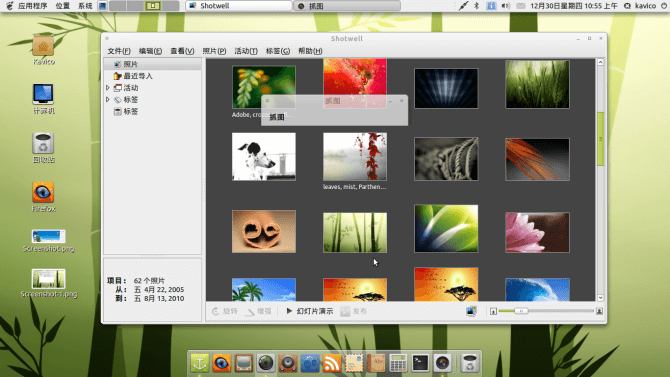Switch to Shotwell in the taskbar
The height and width of the screenshot is (377, 670).
(238, 6)
